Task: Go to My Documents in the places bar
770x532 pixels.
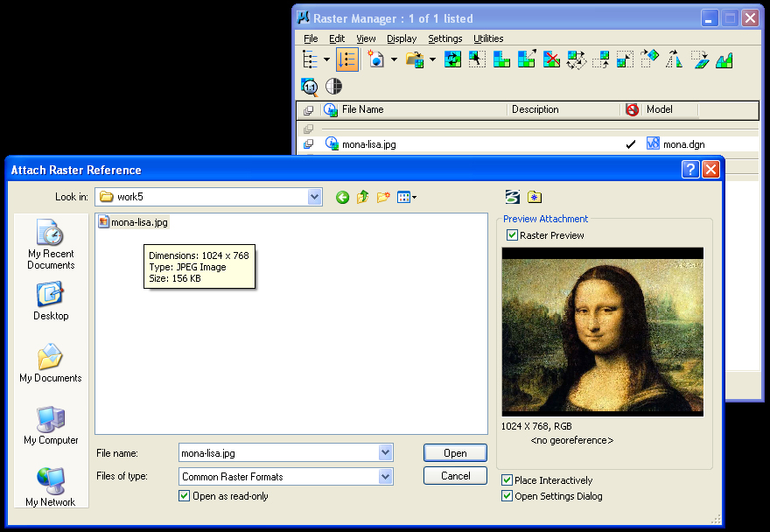Action: click(x=51, y=363)
